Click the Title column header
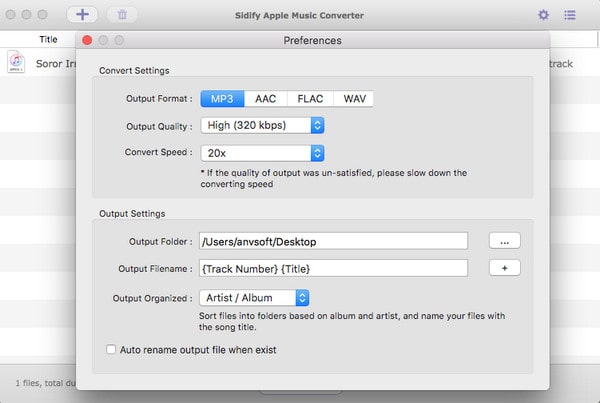Image resolution: width=600 pixels, height=403 pixels. 48,39
